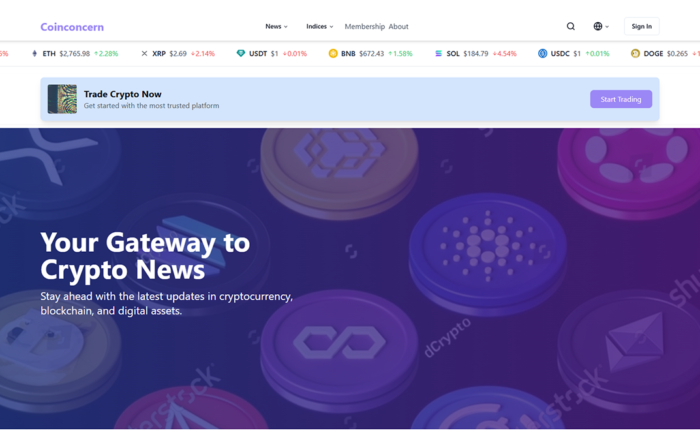Click the Your Gateway to Crypto News headline

point(145,255)
